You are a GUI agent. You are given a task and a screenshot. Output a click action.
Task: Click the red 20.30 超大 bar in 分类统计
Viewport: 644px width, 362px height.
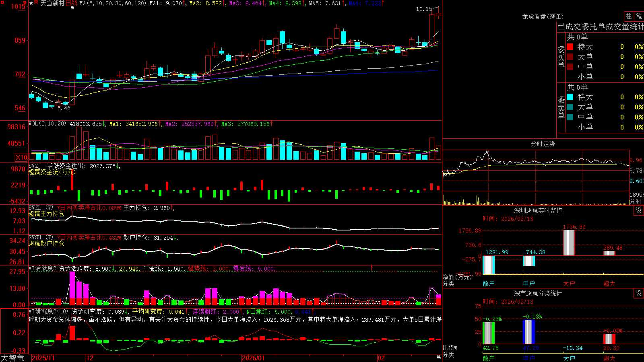(x=609, y=339)
